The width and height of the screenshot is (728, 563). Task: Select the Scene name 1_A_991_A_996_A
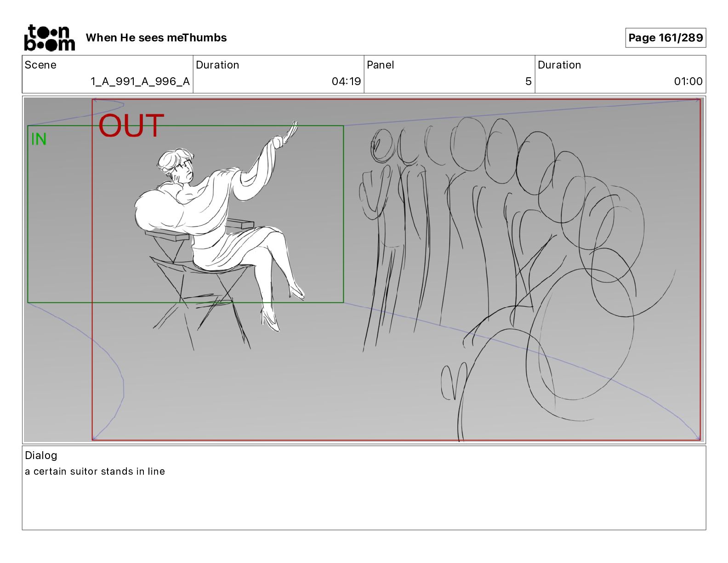pyautogui.click(x=140, y=81)
